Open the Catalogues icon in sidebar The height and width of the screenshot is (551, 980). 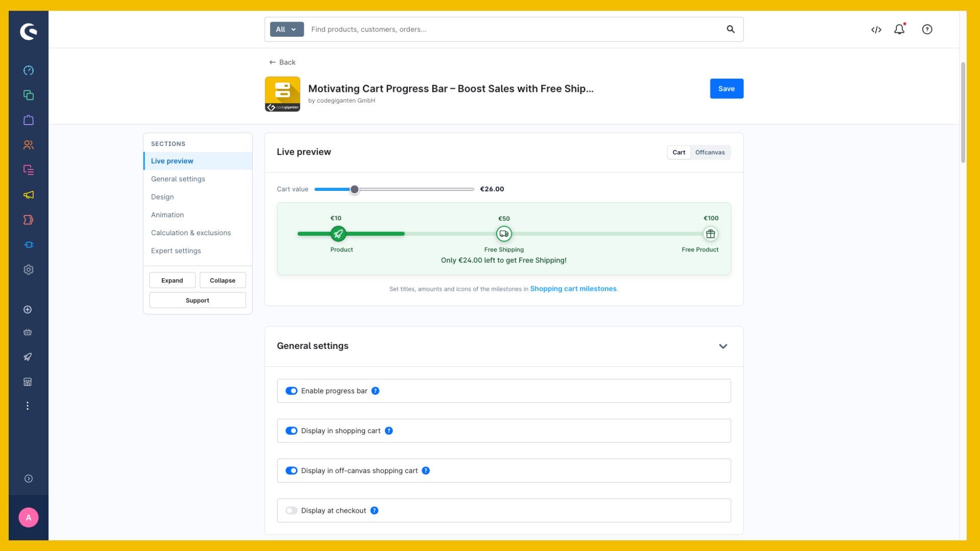pos(29,95)
